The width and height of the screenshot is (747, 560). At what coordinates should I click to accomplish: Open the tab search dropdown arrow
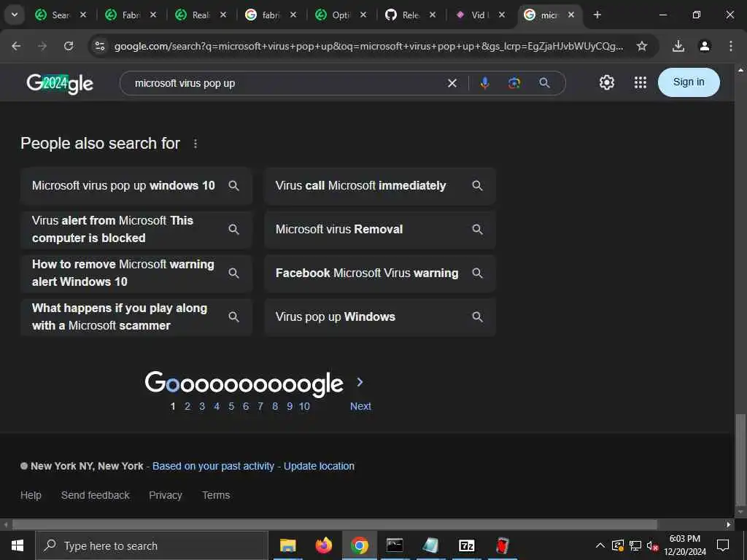coord(15,15)
